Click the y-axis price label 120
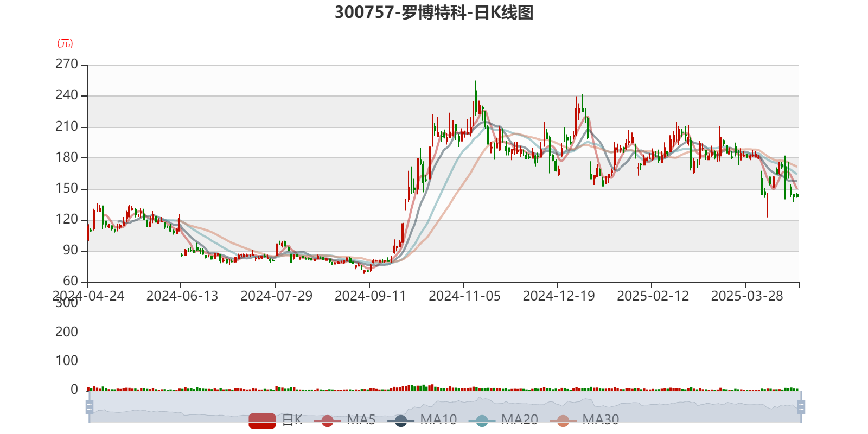The image size is (868, 434). click(67, 219)
